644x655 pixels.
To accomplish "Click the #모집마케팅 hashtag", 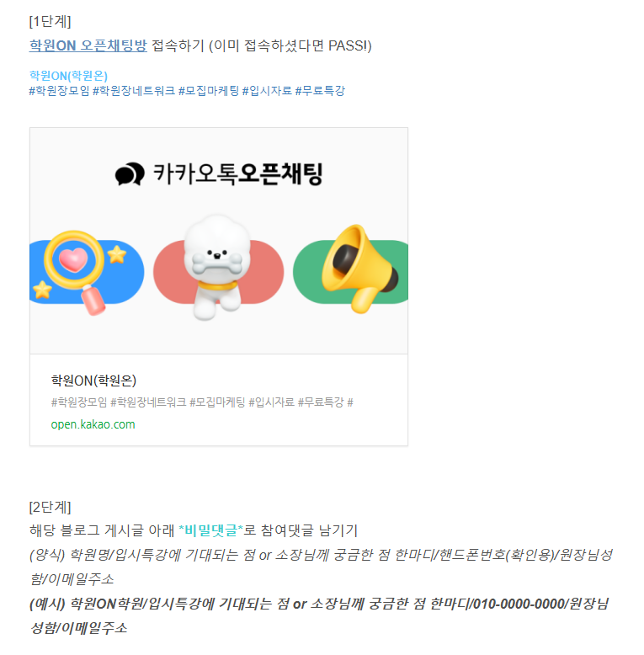I will pos(209,91).
